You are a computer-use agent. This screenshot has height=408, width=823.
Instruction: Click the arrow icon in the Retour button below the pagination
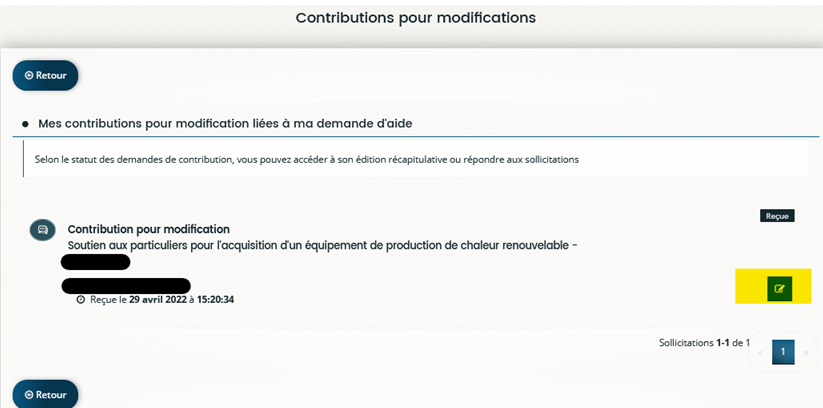click(29, 395)
